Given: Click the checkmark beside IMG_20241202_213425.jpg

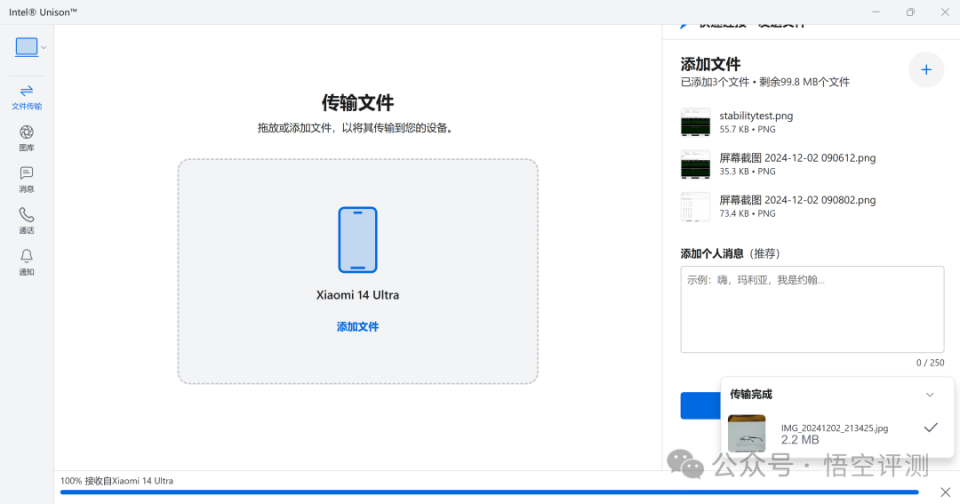Looking at the screenshot, I should pyautogui.click(x=931, y=427).
